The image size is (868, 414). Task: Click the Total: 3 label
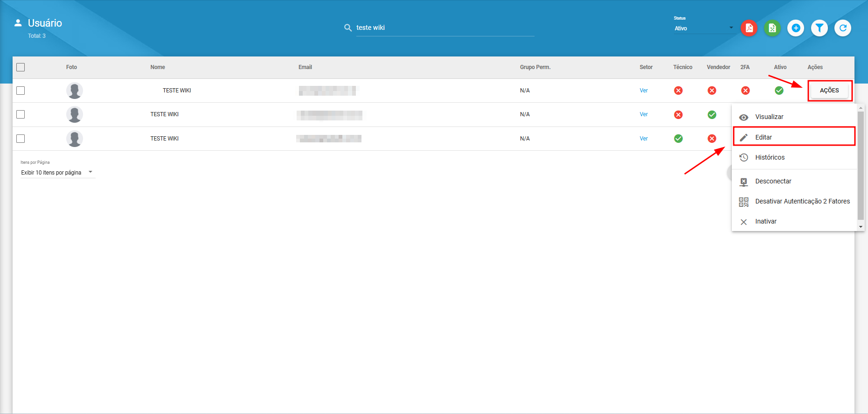point(37,36)
